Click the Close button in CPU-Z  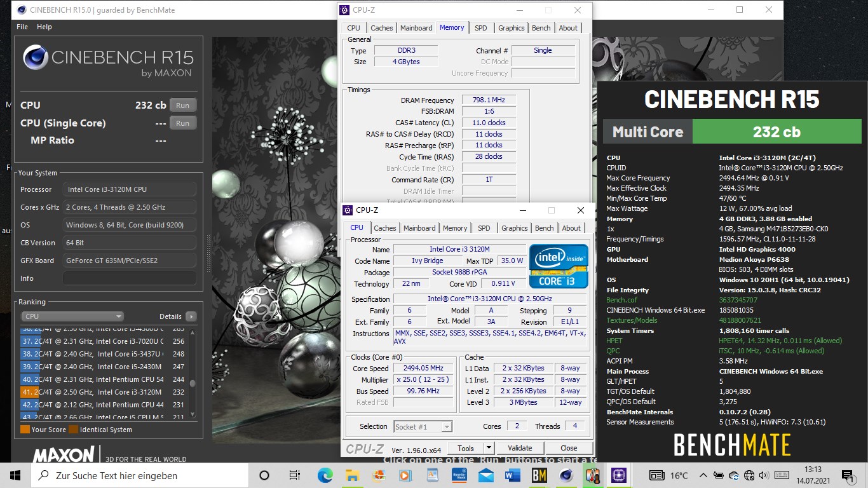coord(569,448)
